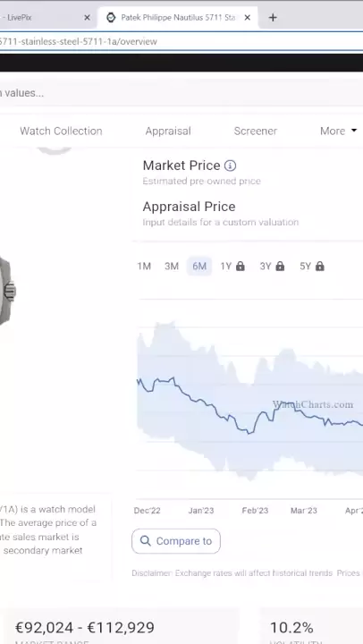Select the 6M chart range
This screenshot has width=363, height=644.
coord(199,267)
